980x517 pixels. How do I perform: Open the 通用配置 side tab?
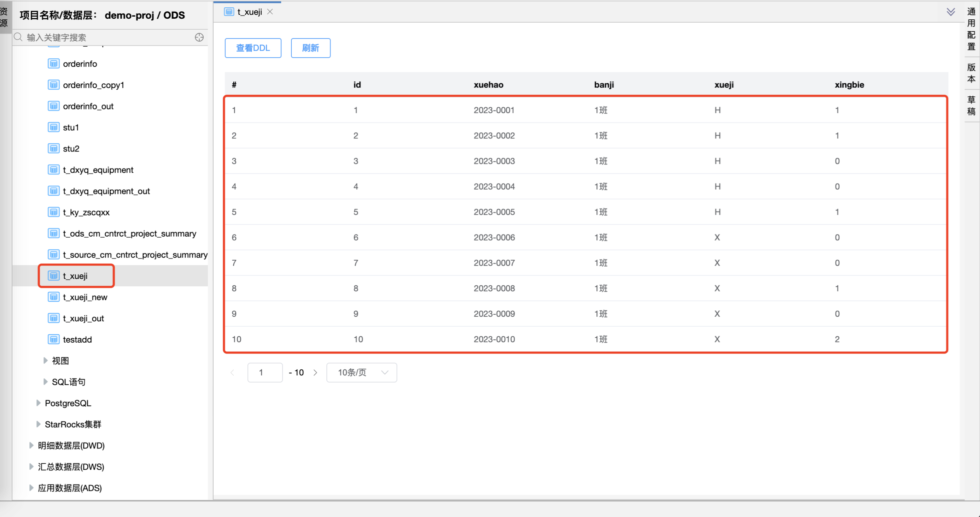971,29
